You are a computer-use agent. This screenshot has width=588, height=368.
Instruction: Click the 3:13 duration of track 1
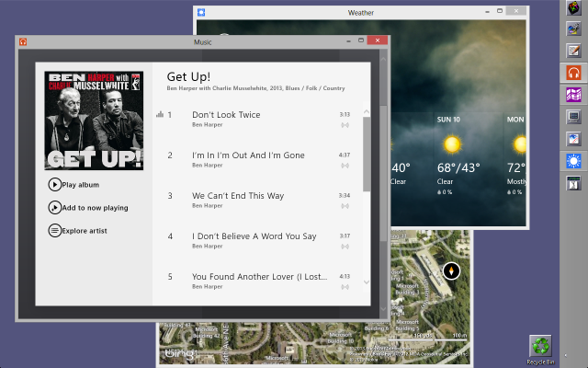coord(345,114)
